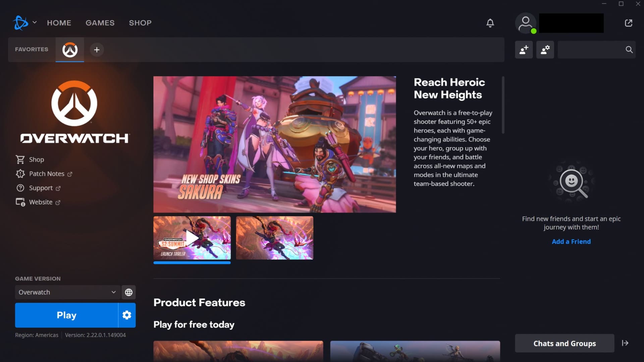The height and width of the screenshot is (362, 644).
Task: Open the FAVORITES tab
Action: click(x=31, y=49)
